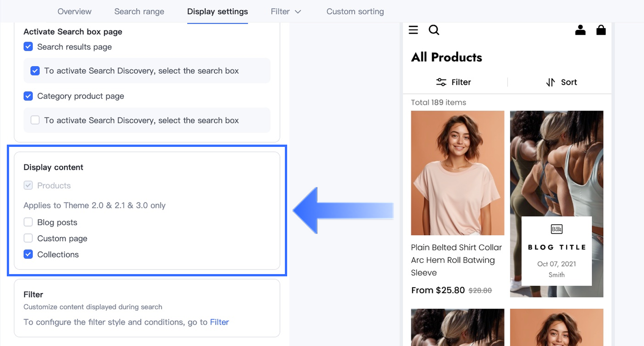The image size is (644, 346).
Task: Click the pink t-shirt product thumbnail
Action: pyautogui.click(x=457, y=173)
